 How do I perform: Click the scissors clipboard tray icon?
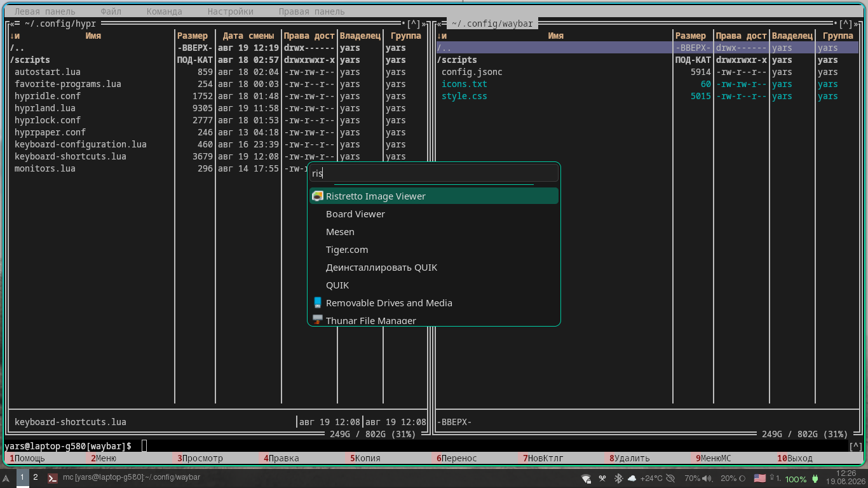[x=602, y=478]
